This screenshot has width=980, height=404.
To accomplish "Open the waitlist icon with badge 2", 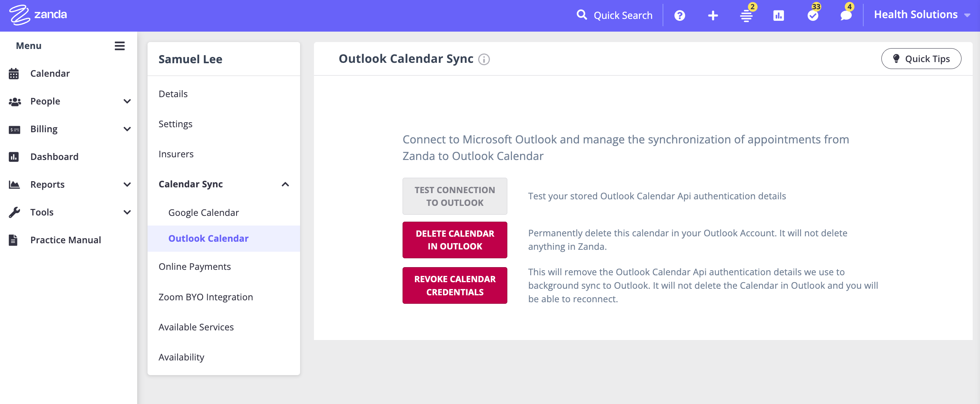I will (x=746, y=15).
